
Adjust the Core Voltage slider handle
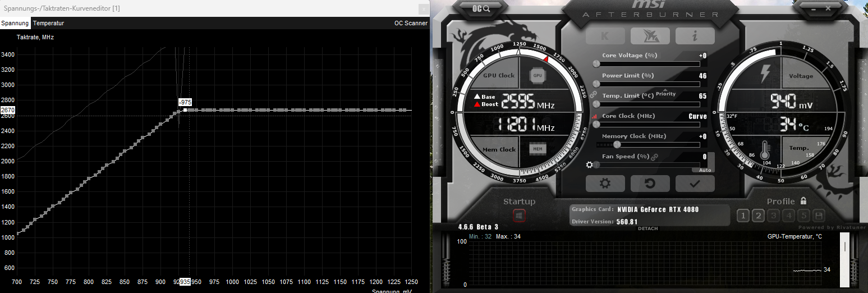pyautogui.click(x=596, y=63)
